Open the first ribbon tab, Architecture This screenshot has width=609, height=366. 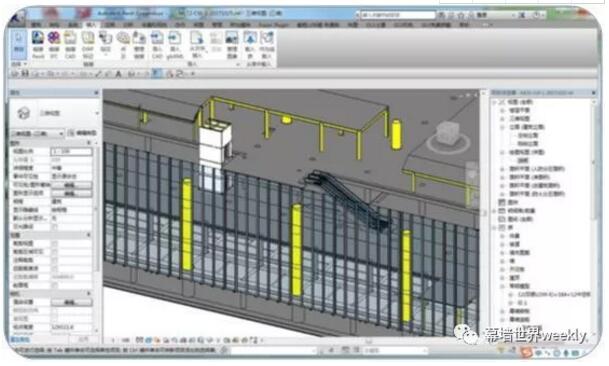[37, 24]
